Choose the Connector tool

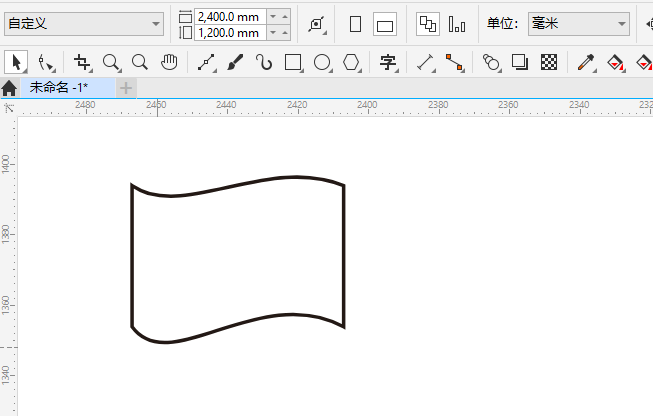click(x=454, y=63)
